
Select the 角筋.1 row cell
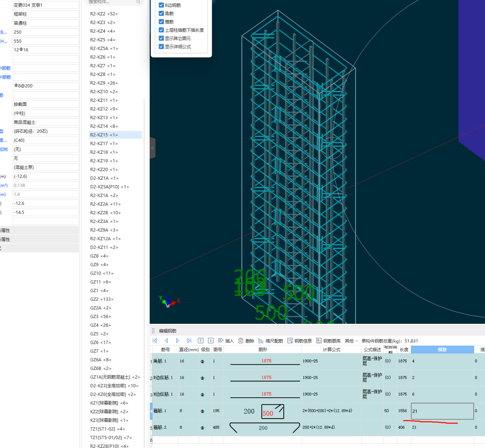pos(166,361)
